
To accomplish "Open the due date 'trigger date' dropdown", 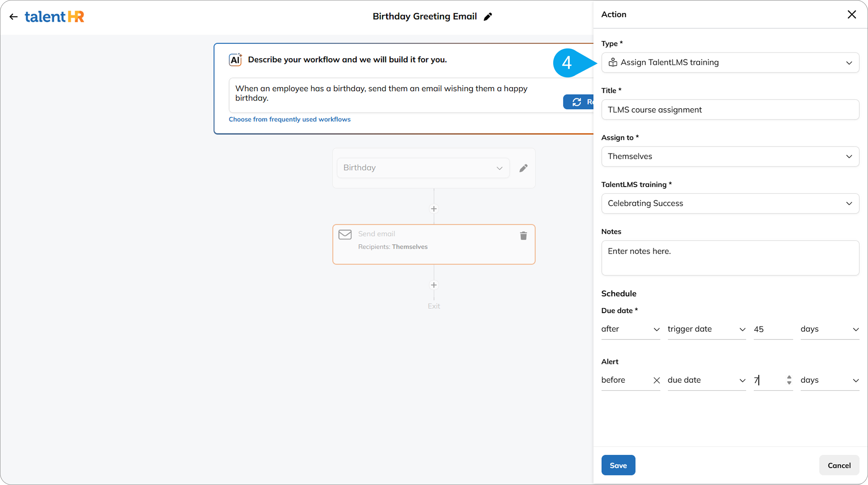I will point(707,329).
